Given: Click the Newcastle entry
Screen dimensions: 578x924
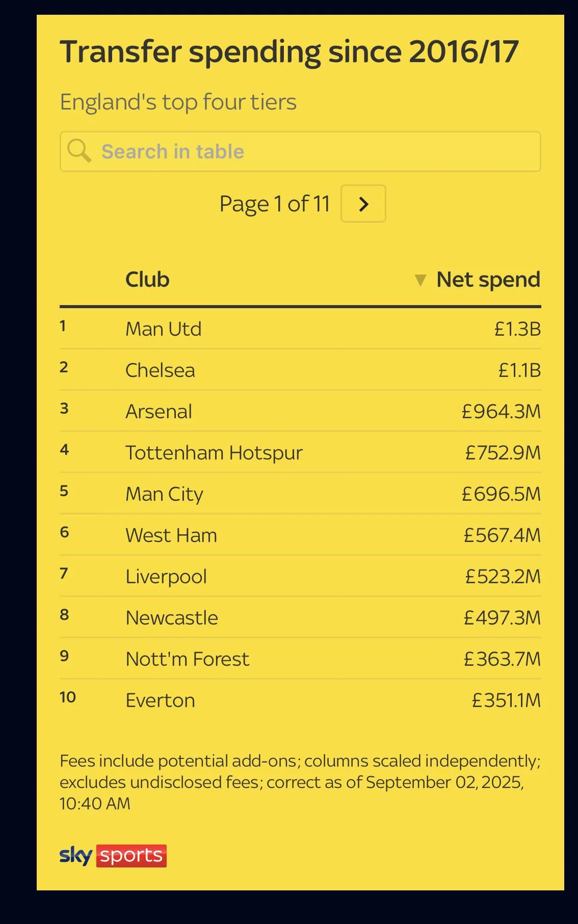Looking at the screenshot, I should [x=172, y=618].
